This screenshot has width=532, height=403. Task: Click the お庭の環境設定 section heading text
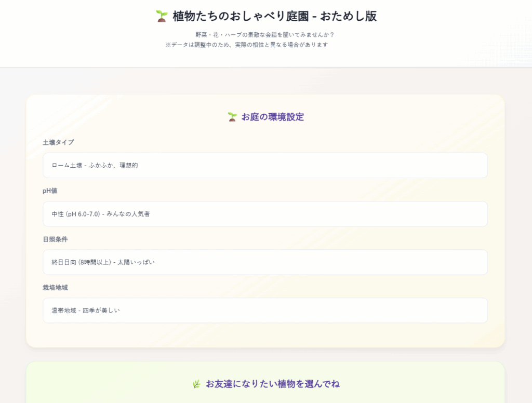point(272,117)
